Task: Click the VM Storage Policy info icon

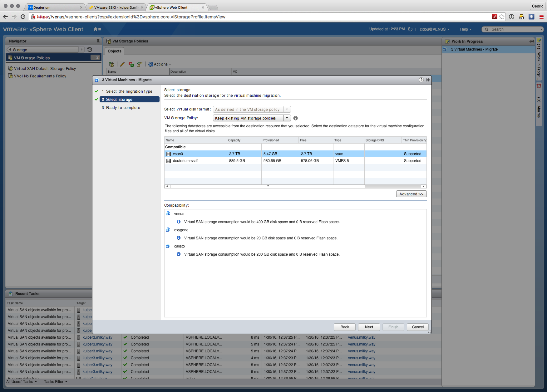Action: [295, 118]
